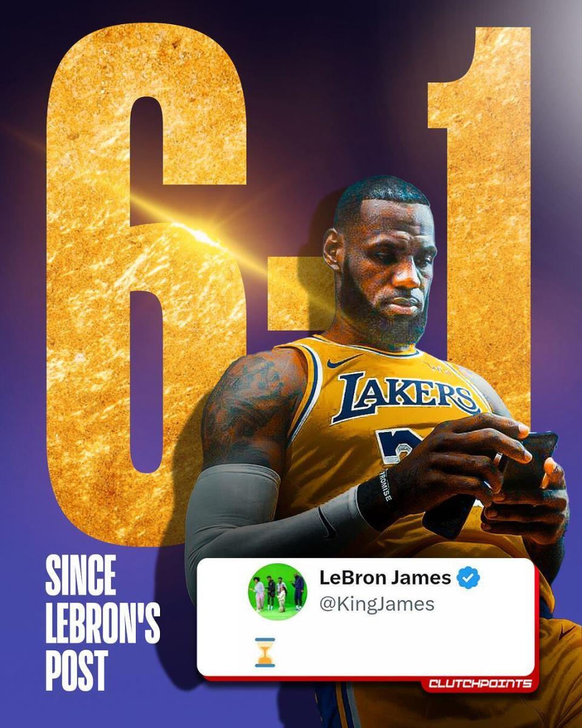Click the LeBron James display name
Image resolution: width=582 pixels, height=728 pixels.
click(x=385, y=578)
